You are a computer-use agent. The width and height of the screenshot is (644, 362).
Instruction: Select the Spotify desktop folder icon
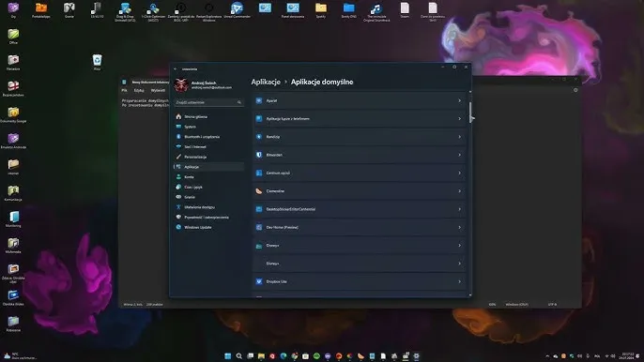(321, 10)
